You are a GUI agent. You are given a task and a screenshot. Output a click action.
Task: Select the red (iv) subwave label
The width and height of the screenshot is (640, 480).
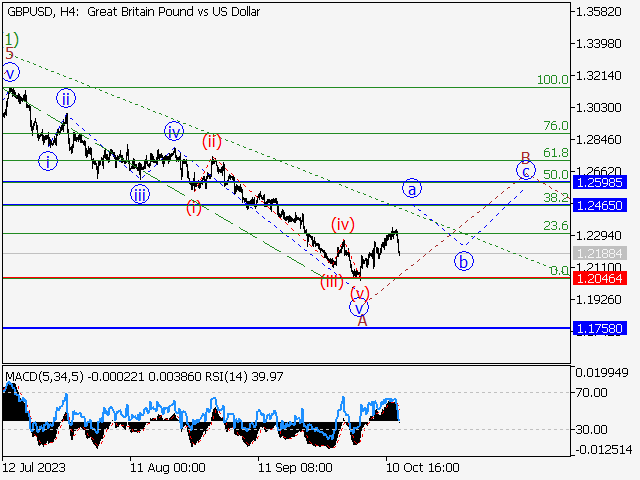[342, 224]
